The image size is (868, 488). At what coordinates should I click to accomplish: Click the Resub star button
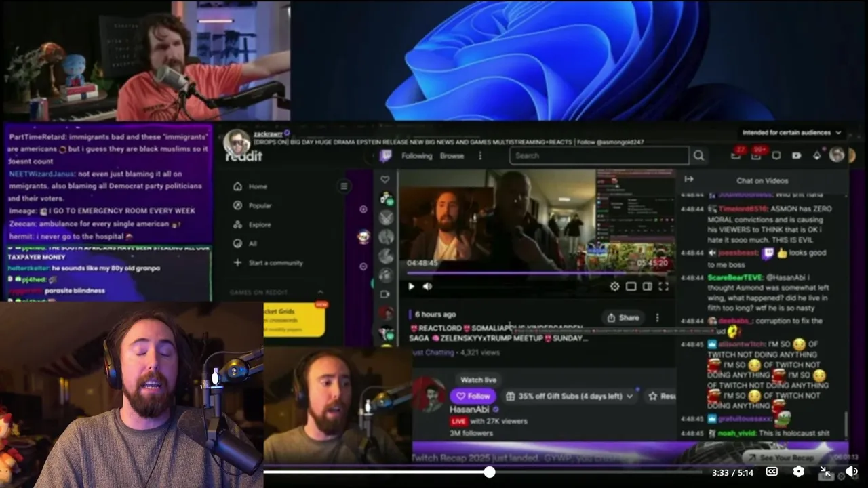[x=660, y=396]
